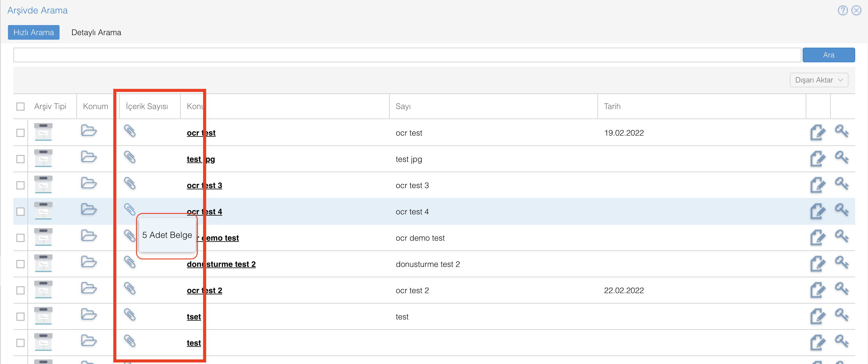This screenshot has width=868, height=364.
Task: Select the Hızlı Arama tab
Action: click(x=34, y=32)
